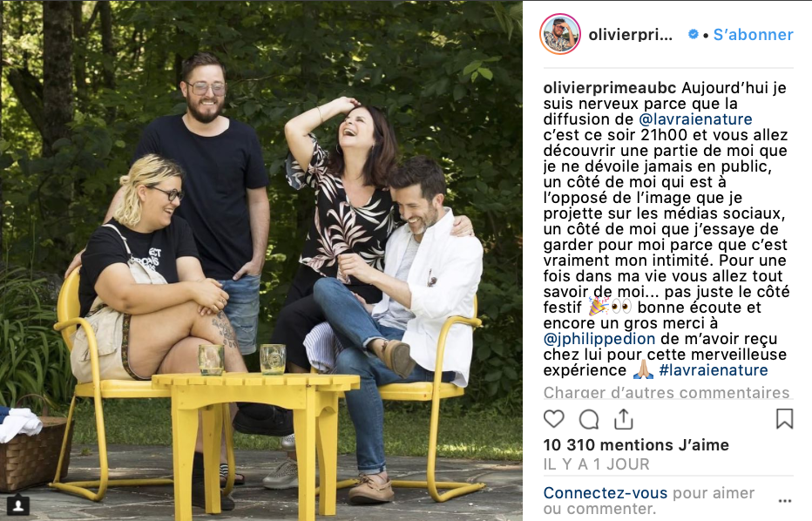Open the truncated olivierpri... header username
This screenshot has width=812, height=521.
pos(630,35)
